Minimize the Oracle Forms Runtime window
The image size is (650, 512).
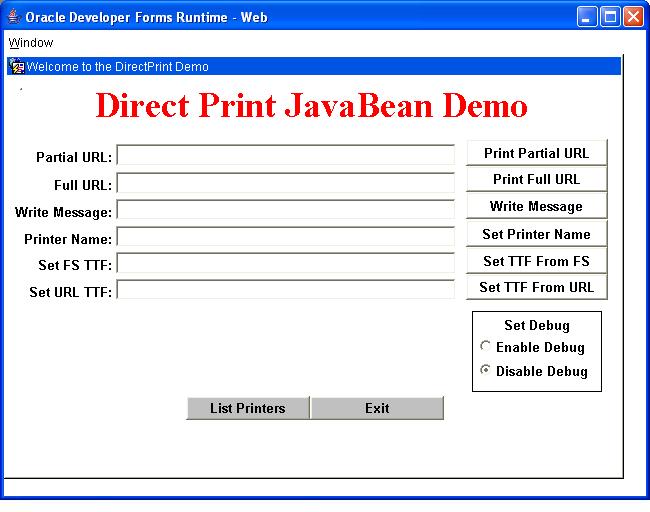[x=586, y=17]
